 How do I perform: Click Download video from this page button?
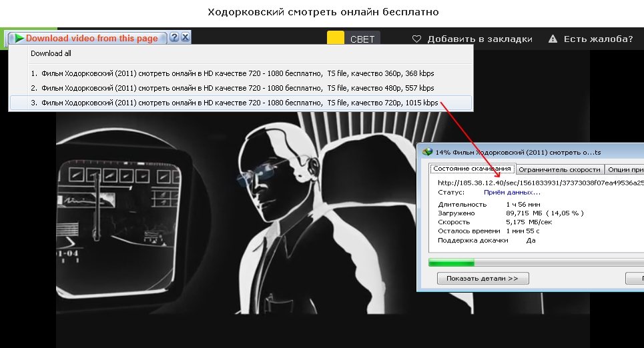tap(87, 38)
